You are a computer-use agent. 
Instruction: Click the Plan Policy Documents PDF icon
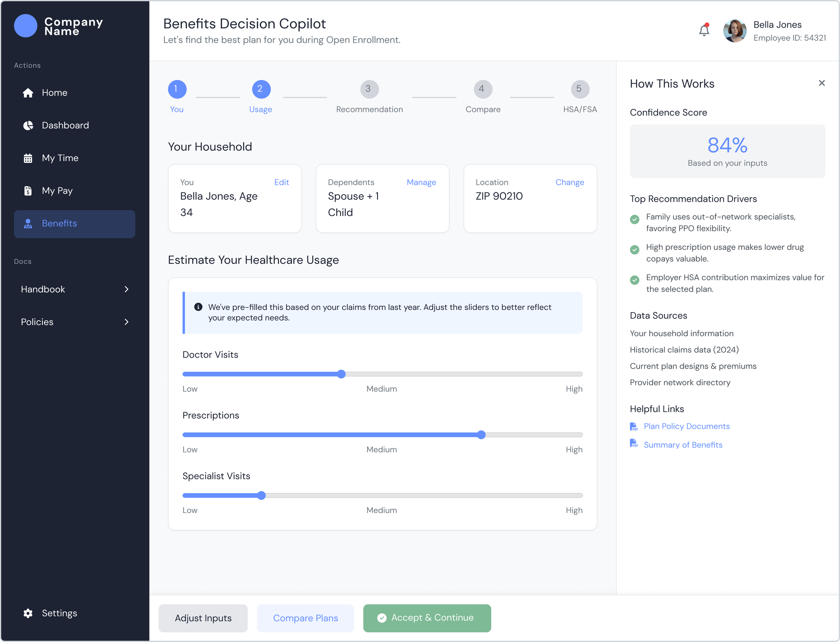click(x=634, y=427)
